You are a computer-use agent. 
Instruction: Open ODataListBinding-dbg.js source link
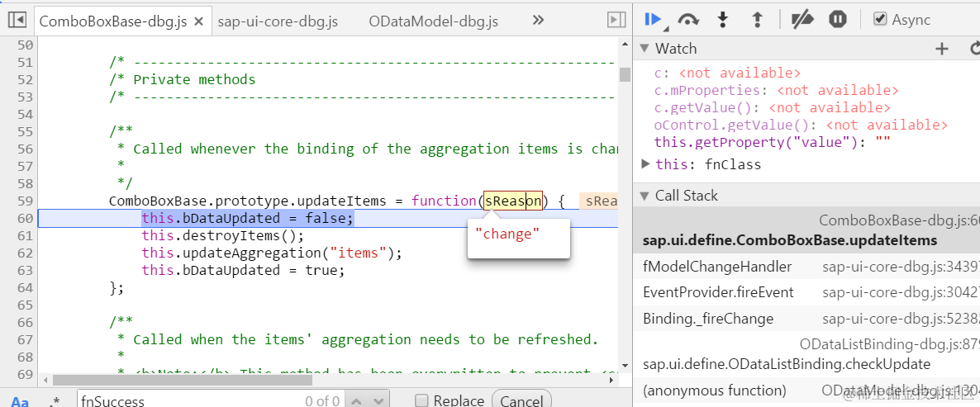click(x=889, y=344)
